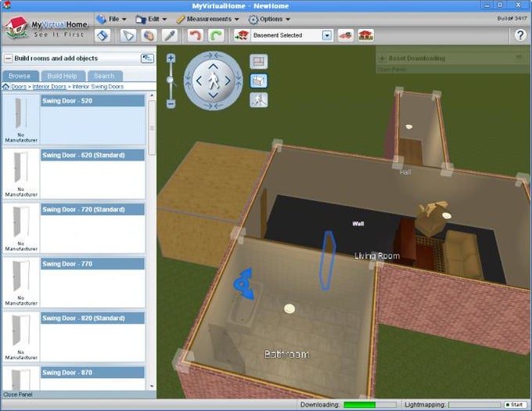This screenshot has height=411, width=532.
Task: Select the hand pan tool
Action: coord(149,35)
